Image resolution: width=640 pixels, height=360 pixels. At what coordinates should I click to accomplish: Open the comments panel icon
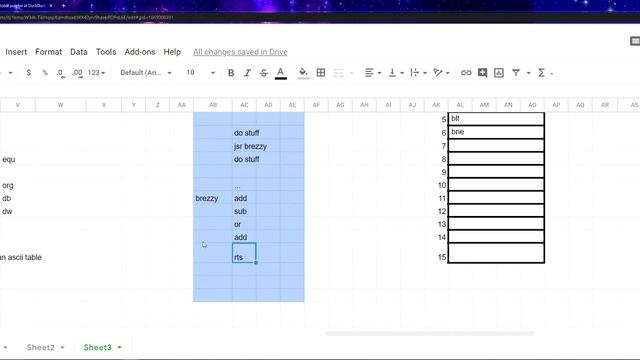pyautogui.click(x=635, y=41)
